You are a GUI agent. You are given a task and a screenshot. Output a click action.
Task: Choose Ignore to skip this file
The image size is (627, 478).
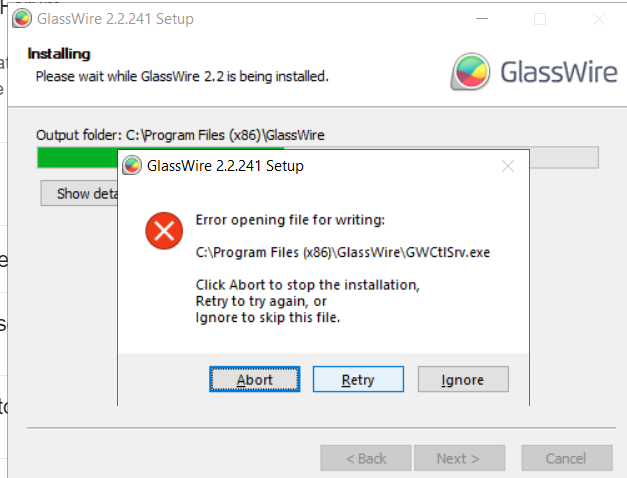pos(462,380)
